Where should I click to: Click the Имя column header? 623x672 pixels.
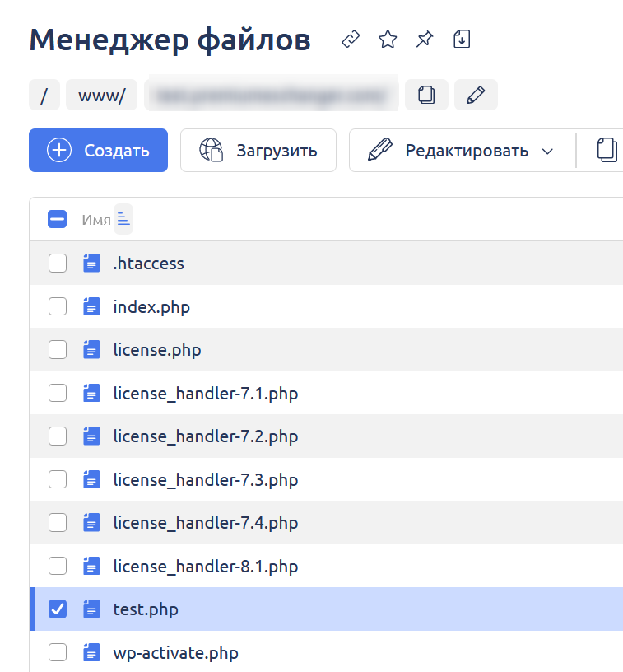[x=95, y=220]
